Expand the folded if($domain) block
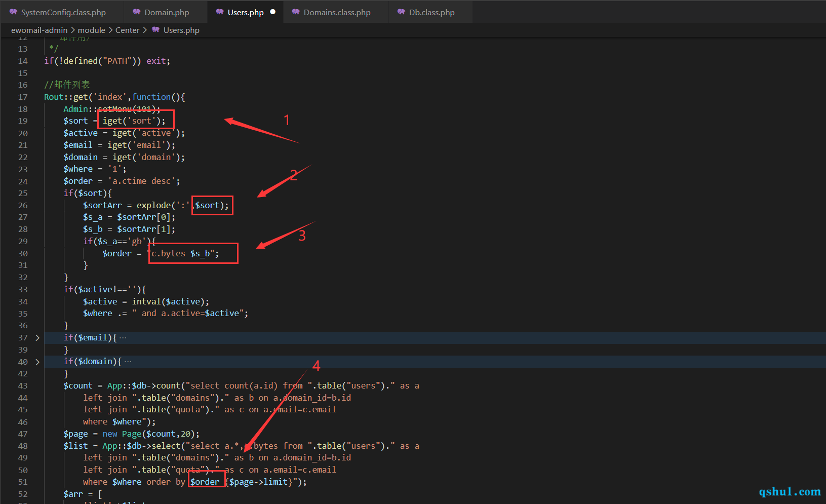Viewport: 826px width, 504px height. point(37,362)
